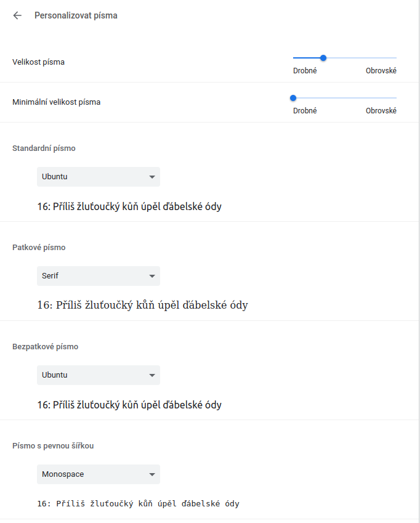Click Obrovské label under Minimální velikost písma slider

[x=381, y=111]
